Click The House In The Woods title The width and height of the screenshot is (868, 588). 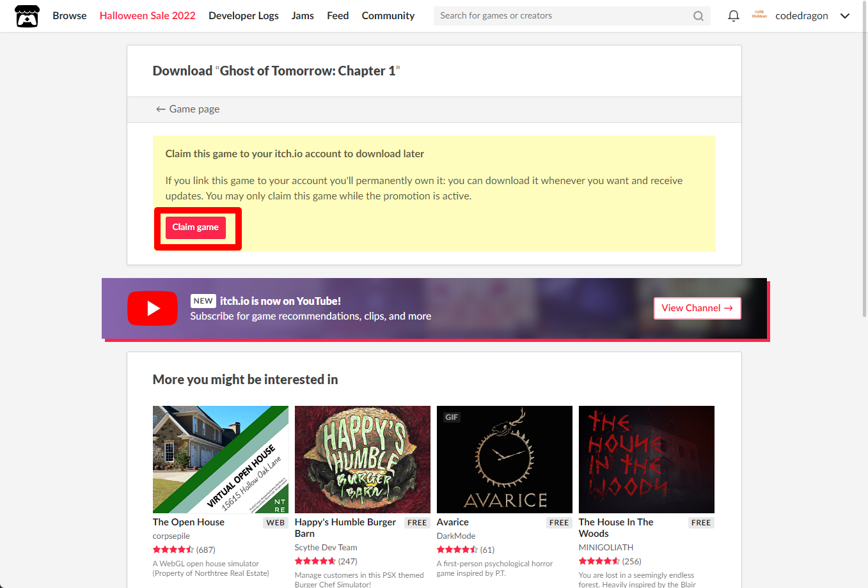point(616,528)
